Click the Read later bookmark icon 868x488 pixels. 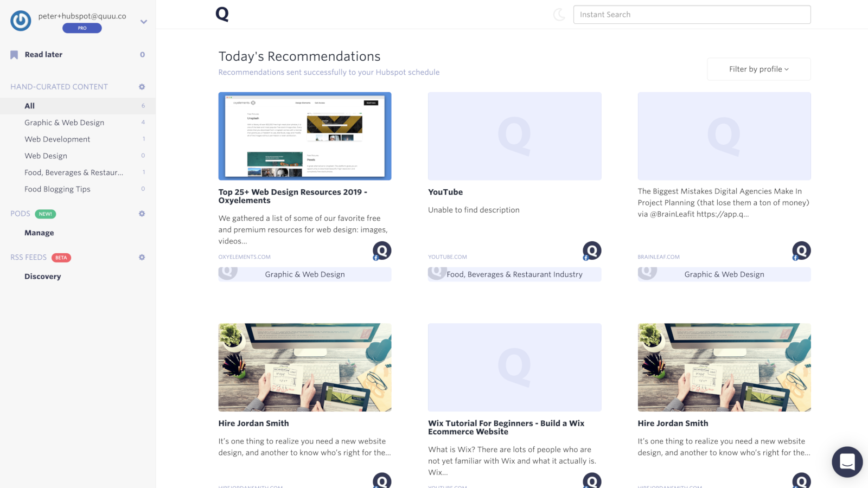click(x=14, y=55)
